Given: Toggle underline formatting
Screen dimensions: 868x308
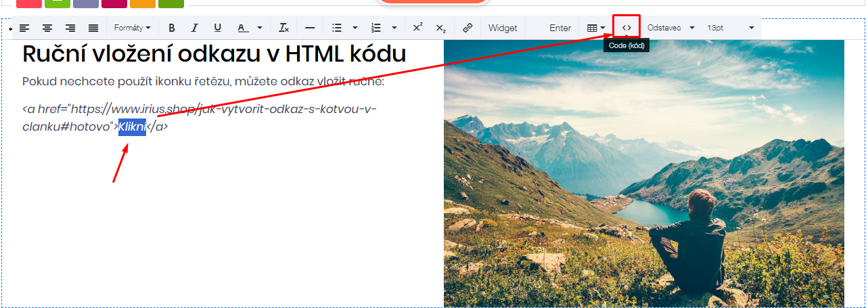Looking at the screenshot, I should click(x=217, y=28).
